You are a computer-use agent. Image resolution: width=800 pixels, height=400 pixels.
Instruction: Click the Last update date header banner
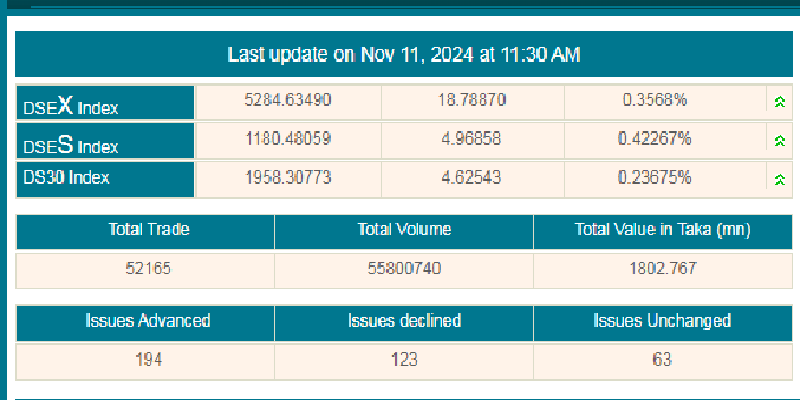(x=403, y=54)
